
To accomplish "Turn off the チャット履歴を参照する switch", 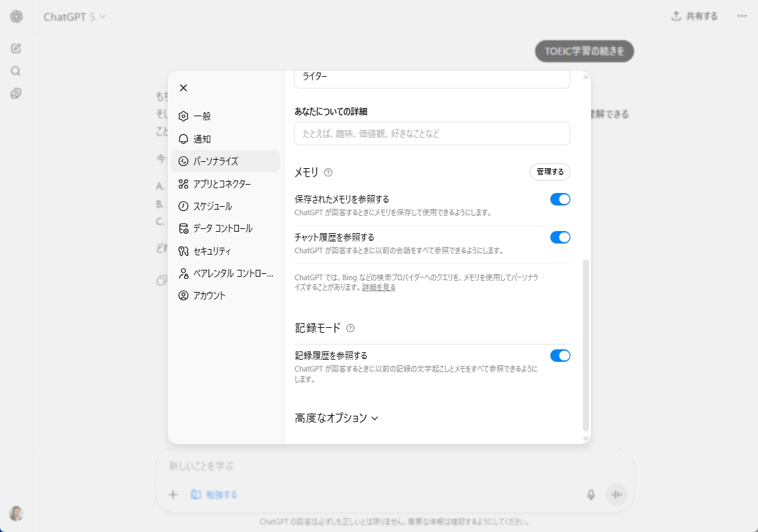I will (560, 237).
